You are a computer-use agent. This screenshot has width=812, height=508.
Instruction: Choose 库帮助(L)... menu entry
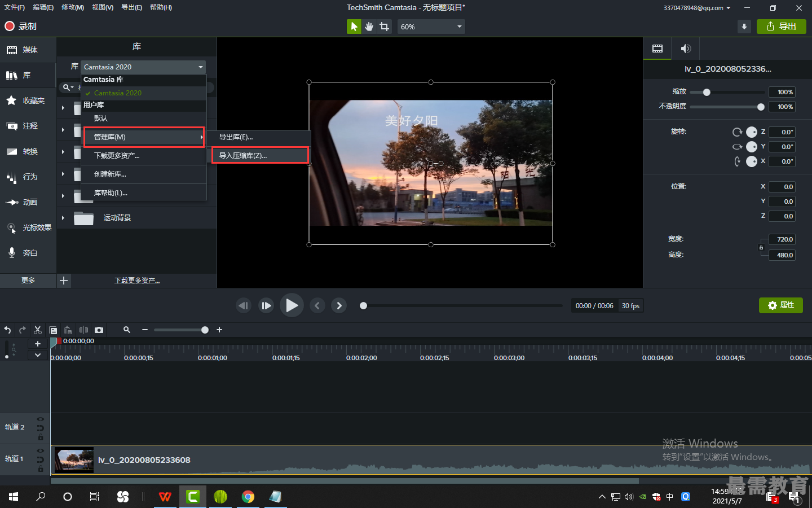(144, 193)
